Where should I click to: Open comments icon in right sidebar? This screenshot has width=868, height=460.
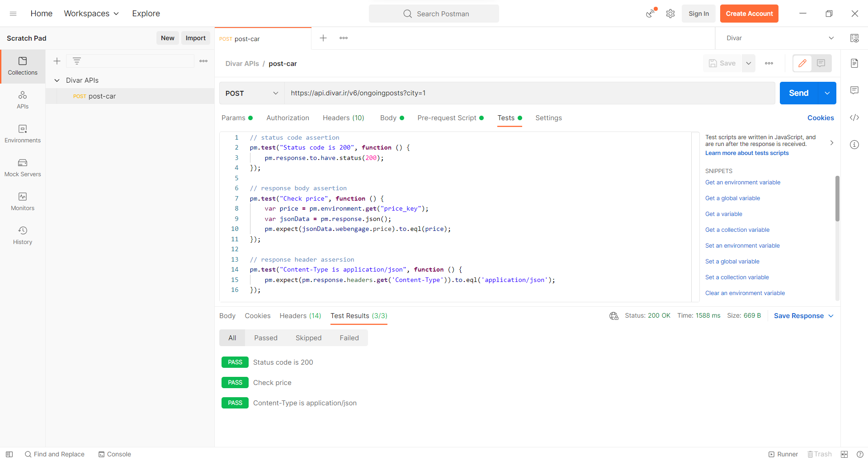pyautogui.click(x=854, y=90)
